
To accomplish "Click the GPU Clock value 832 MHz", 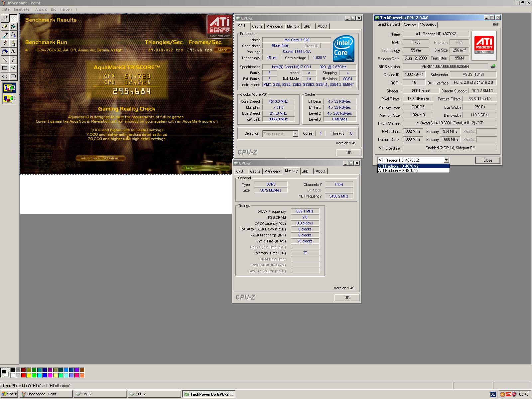I will pyautogui.click(x=413, y=131).
